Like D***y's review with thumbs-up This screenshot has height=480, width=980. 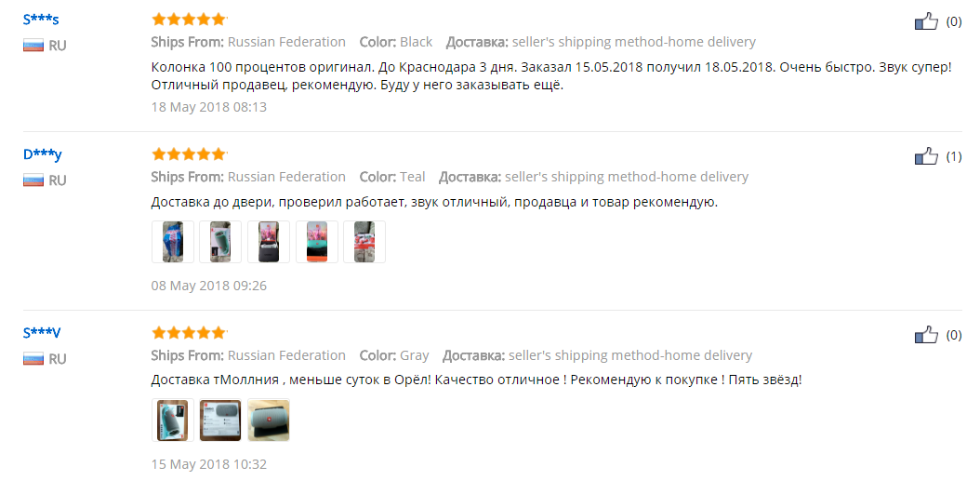pos(926,156)
